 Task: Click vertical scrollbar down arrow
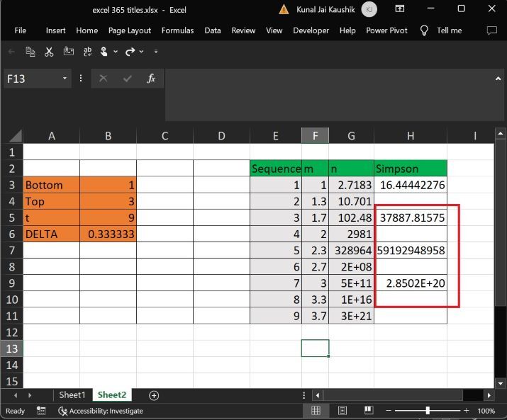pos(500,383)
